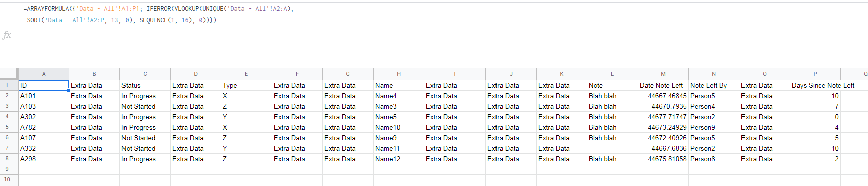Select the Person9 cell
The image size is (868, 186).
[714, 127]
